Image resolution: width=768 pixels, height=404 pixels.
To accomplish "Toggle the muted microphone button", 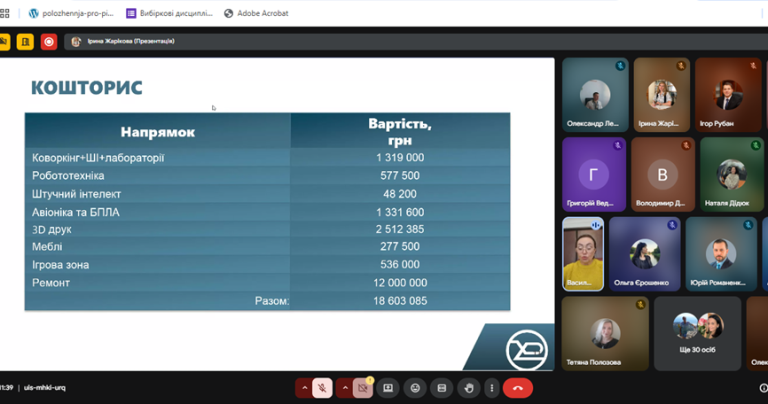I will (323, 388).
